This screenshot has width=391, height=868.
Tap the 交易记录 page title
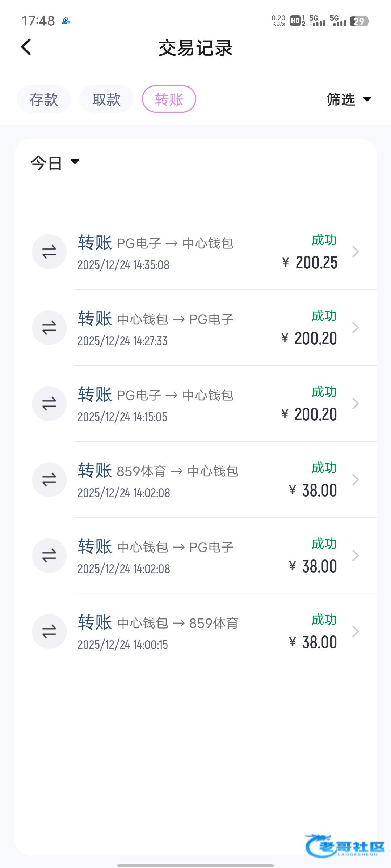(195, 48)
